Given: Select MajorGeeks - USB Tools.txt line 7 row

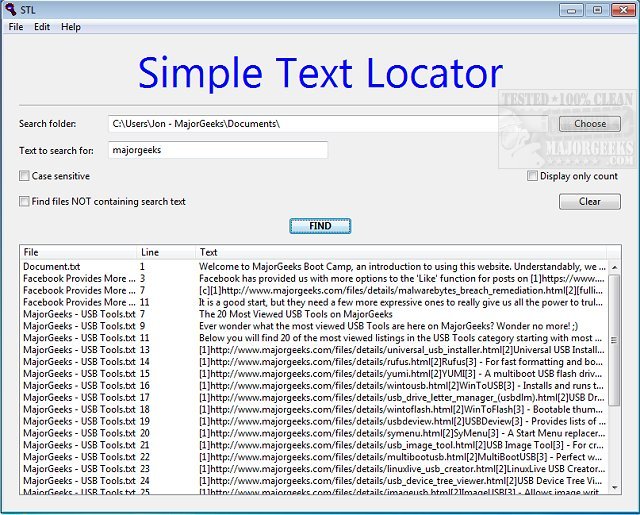Looking at the screenshot, I should click(x=313, y=314).
